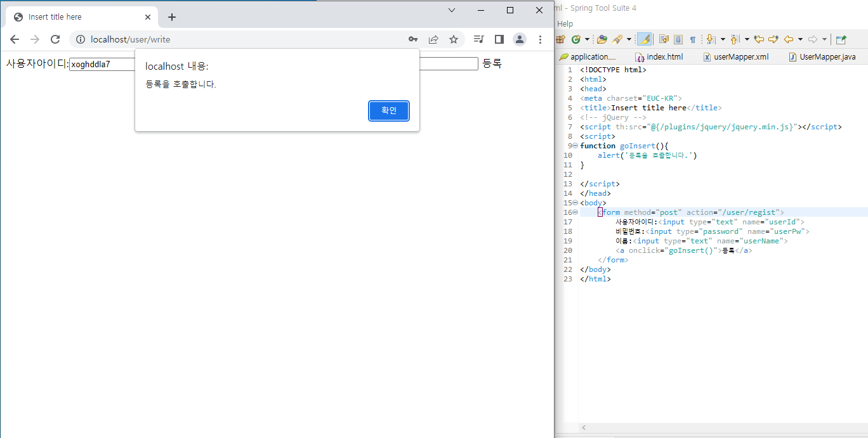Click the editor horizontal scrollbar left arrow
Viewport: 868px width, 438px height.
tap(584, 428)
